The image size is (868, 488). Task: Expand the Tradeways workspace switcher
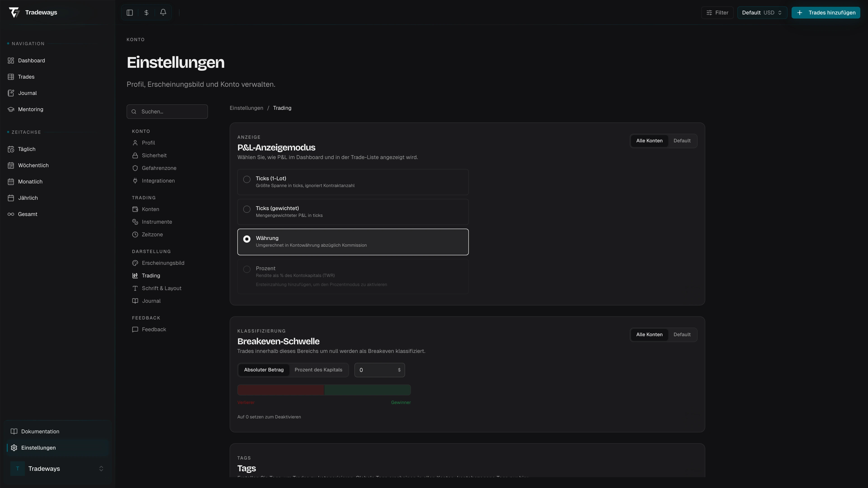[101, 469]
